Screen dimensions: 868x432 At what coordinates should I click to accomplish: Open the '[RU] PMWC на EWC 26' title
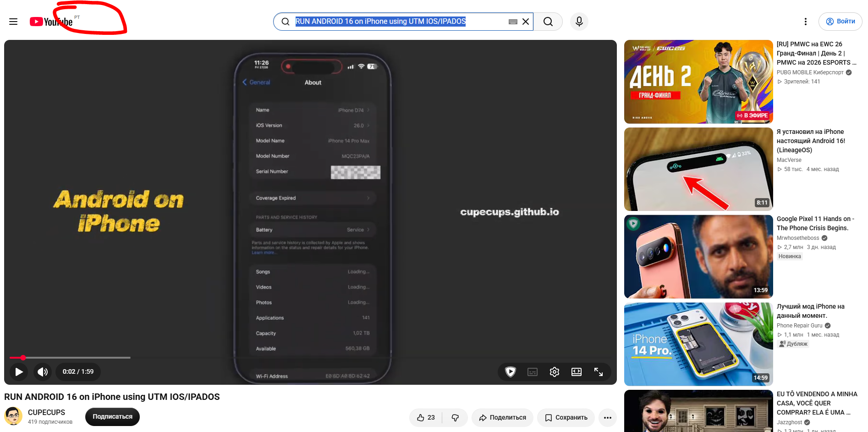(x=816, y=53)
